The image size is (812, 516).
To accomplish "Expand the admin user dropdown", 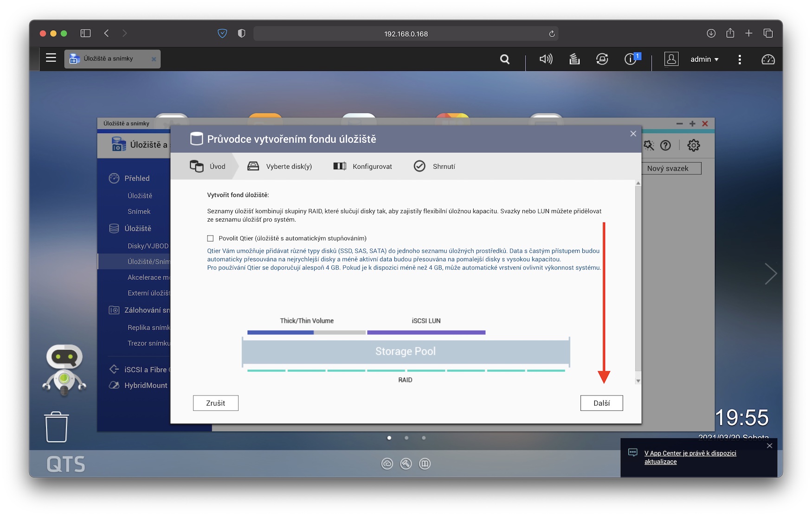I will point(704,59).
